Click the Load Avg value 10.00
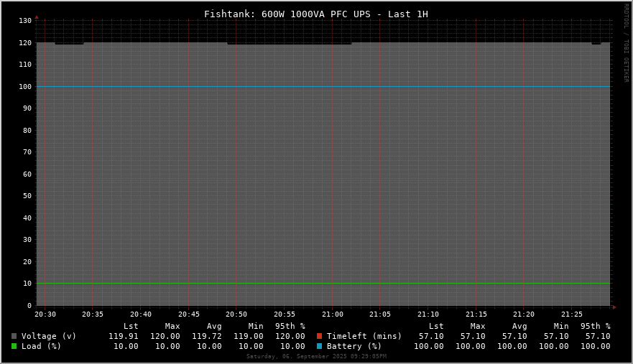 pyautogui.click(x=209, y=346)
